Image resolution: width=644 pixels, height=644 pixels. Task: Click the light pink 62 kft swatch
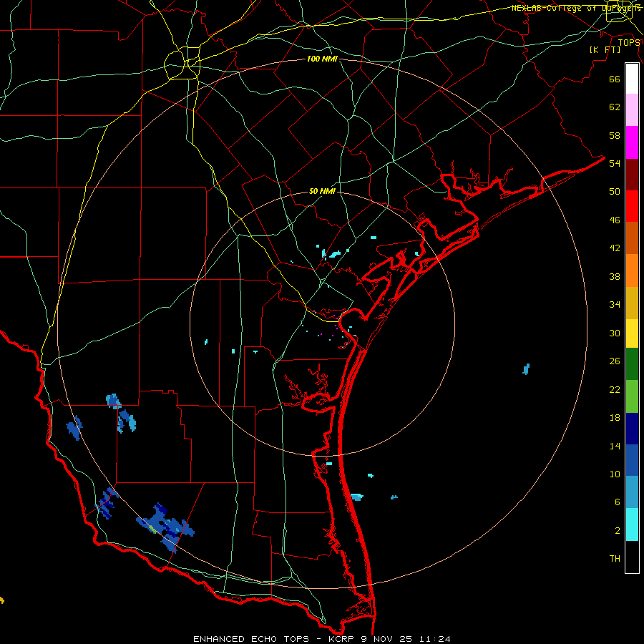tap(632, 109)
